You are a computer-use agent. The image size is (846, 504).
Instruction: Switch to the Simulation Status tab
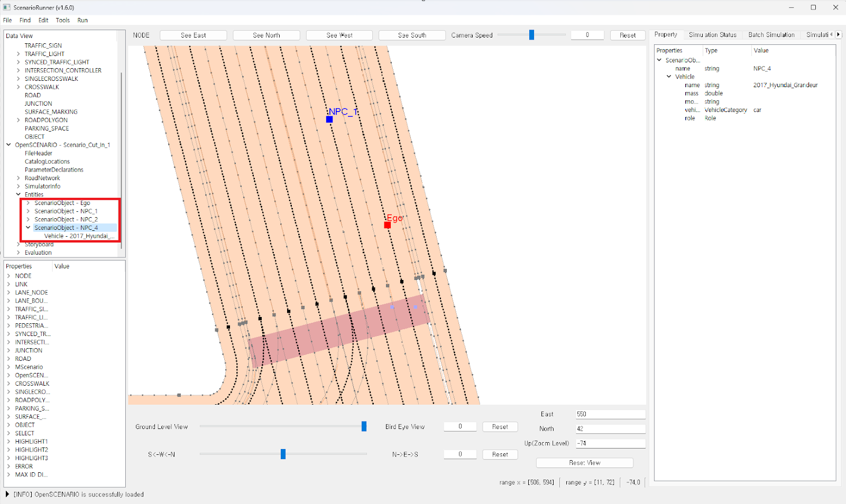pos(712,35)
